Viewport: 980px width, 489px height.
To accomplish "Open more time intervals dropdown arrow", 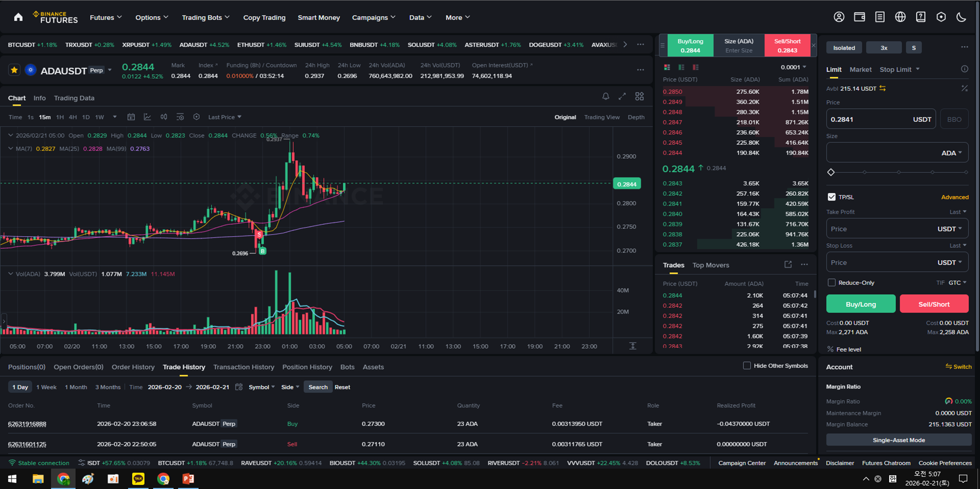I will pyautogui.click(x=115, y=117).
